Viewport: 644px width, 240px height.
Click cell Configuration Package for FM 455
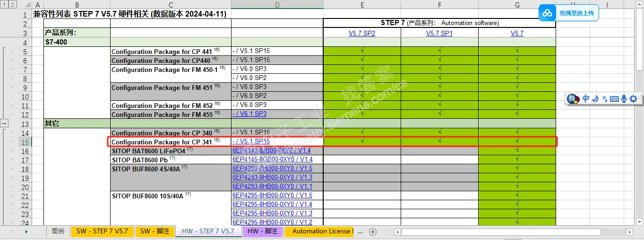pos(171,114)
